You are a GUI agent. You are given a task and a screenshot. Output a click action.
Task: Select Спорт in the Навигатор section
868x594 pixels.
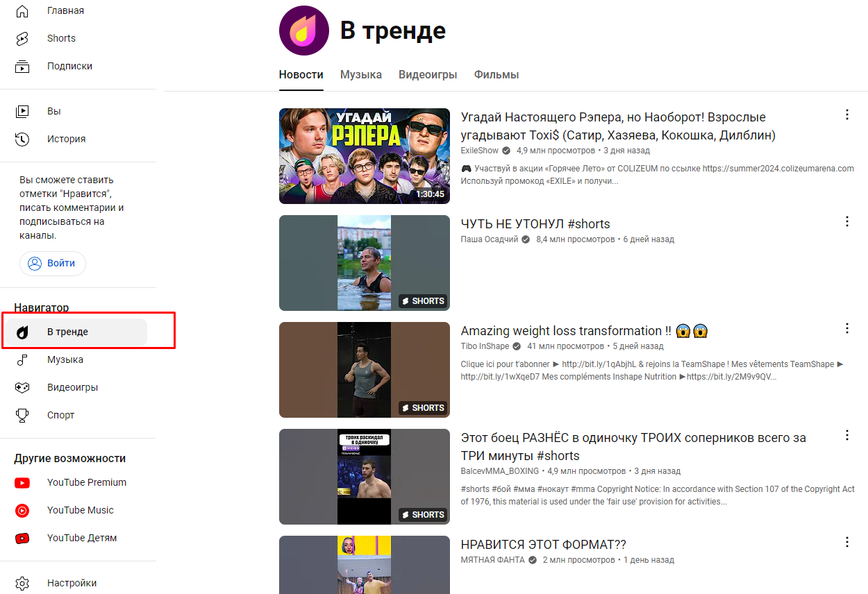[x=60, y=414]
